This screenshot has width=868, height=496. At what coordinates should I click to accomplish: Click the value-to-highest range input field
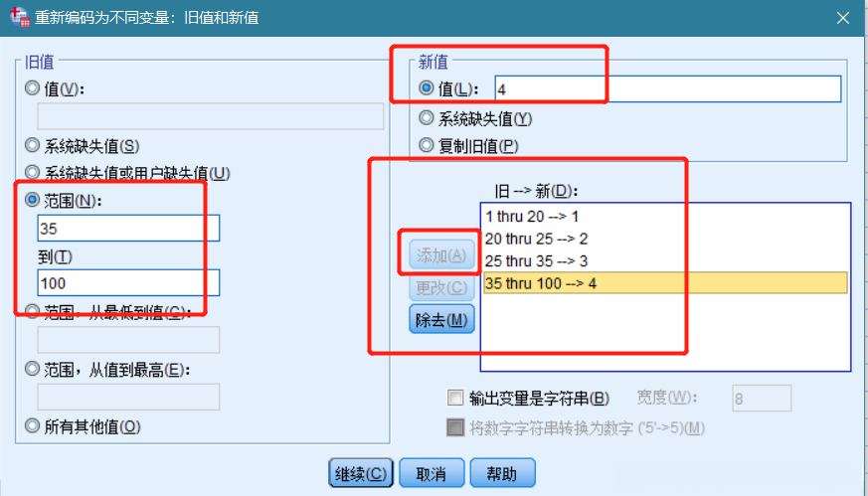[128, 397]
